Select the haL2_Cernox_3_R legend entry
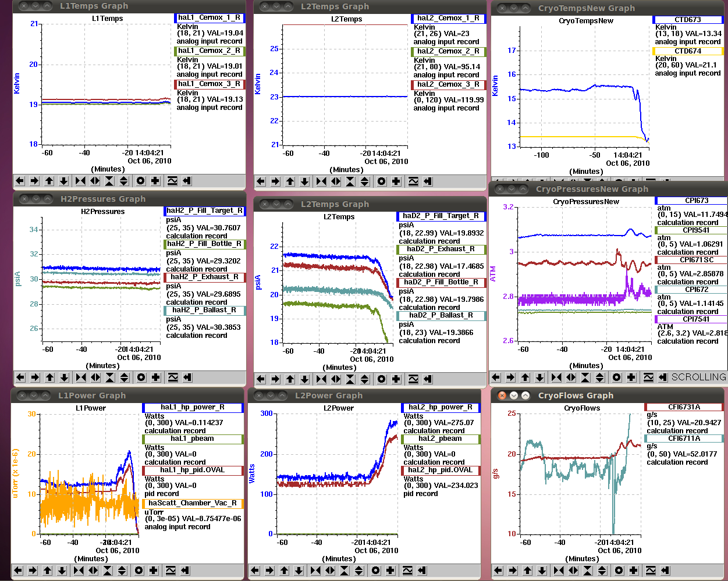This screenshot has width=728, height=581. [449, 85]
